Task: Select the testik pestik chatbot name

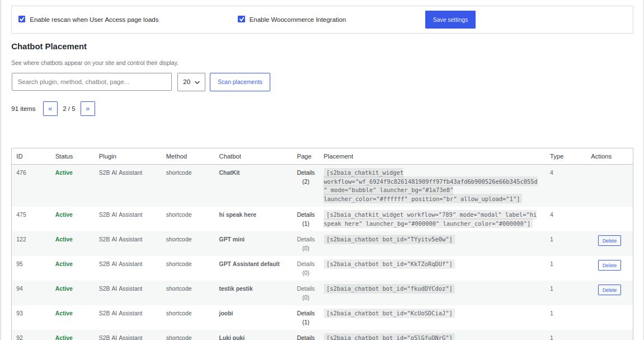Action: (236, 288)
